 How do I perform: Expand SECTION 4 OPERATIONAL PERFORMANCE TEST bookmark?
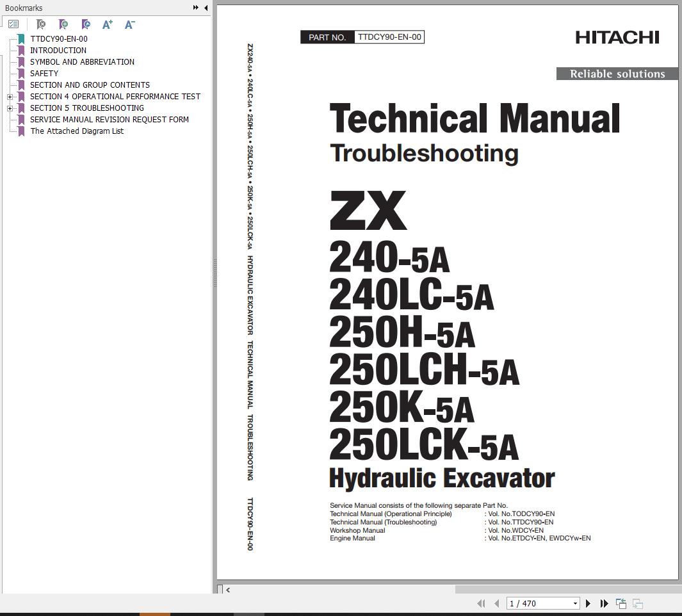(x=10, y=97)
